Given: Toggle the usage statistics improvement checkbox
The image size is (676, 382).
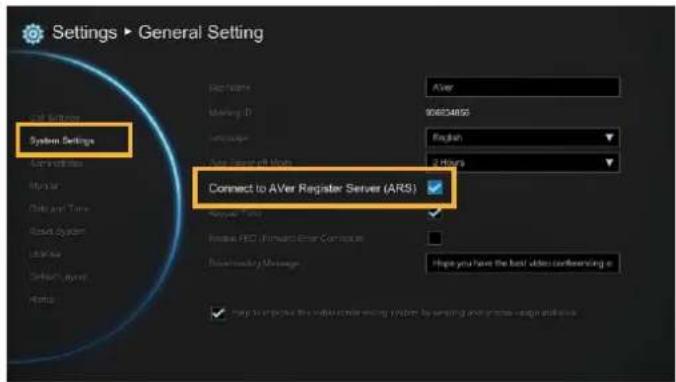Looking at the screenshot, I should pos(218,313).
